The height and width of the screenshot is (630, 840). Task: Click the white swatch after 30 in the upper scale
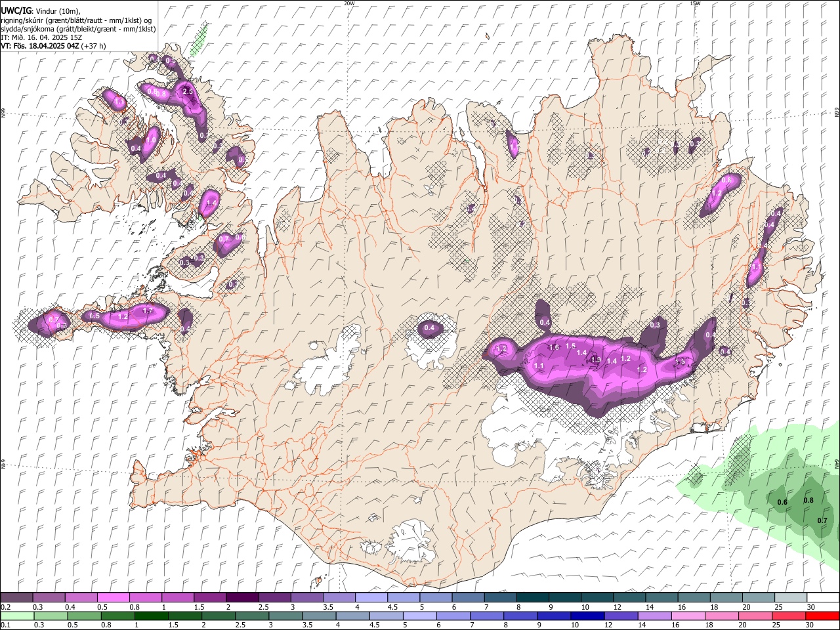(822, 598)
